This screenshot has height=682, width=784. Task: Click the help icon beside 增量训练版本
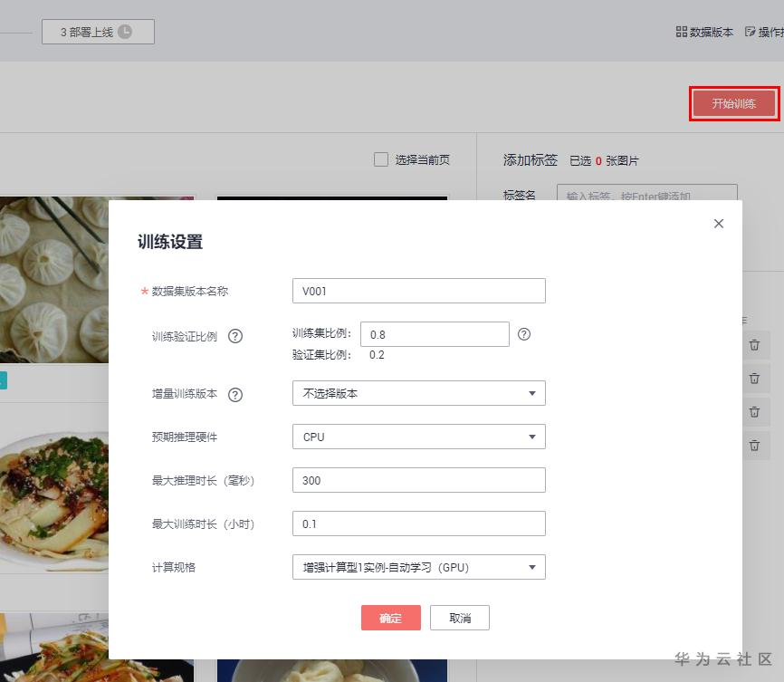(237, 394)
